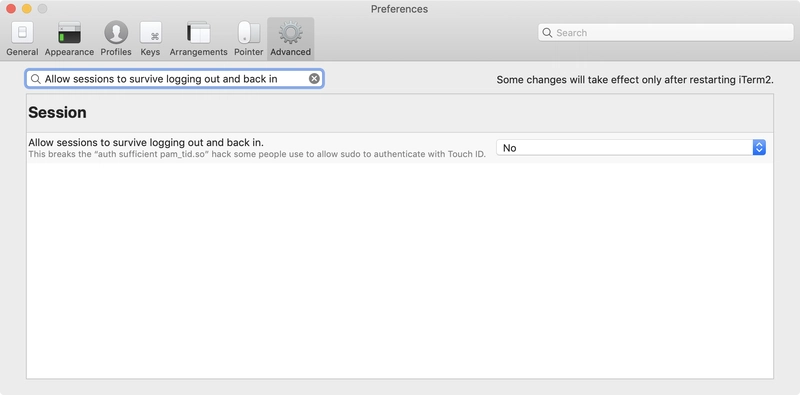Open the Appearance preferences pane
This screenshot has height=395, width=800.
[69, 39]
